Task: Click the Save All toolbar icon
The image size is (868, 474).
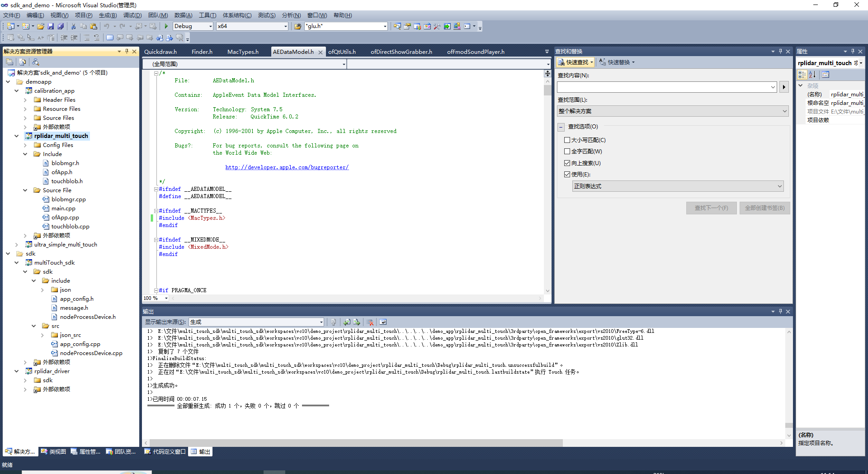Action: pyautogui.click(x=61, y=26)
